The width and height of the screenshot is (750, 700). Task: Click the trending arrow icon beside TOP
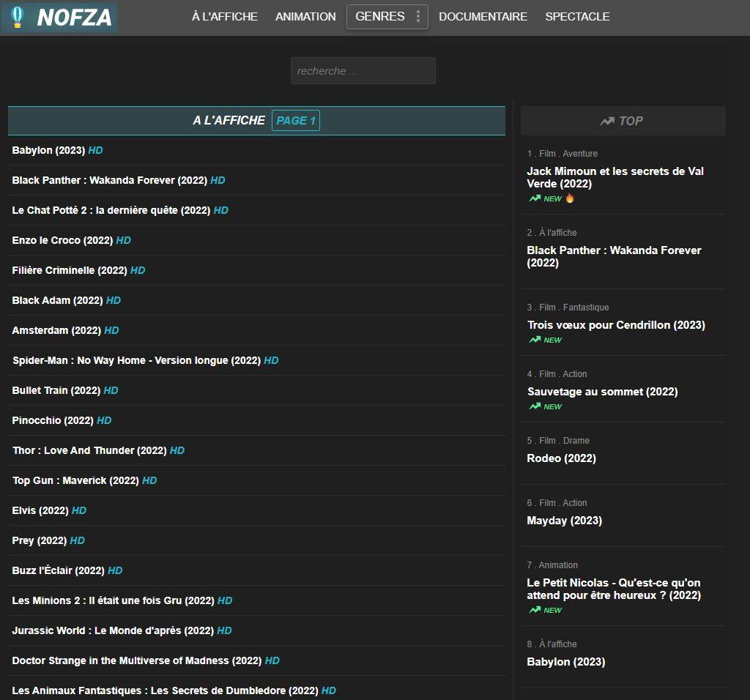click(x=606, y=122)
